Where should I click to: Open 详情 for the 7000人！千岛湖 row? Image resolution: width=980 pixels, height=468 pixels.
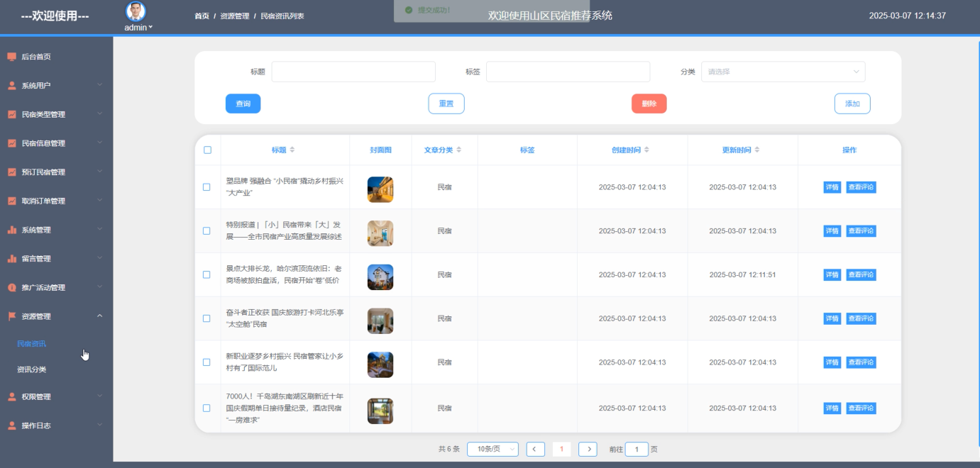(x=832, y=408)
